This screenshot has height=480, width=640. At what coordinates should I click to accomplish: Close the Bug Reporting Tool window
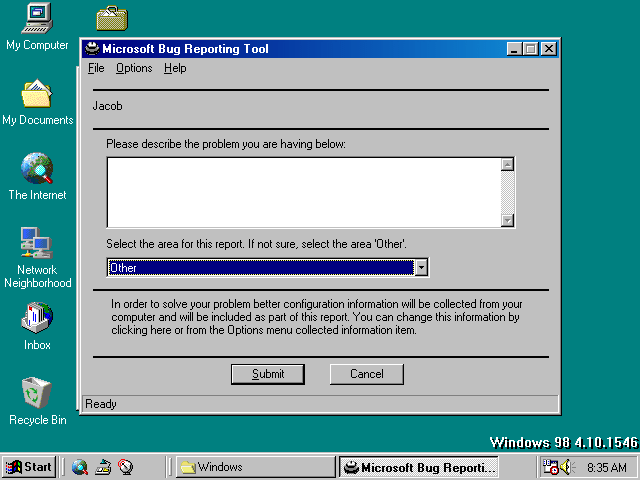tap(549, 49)
